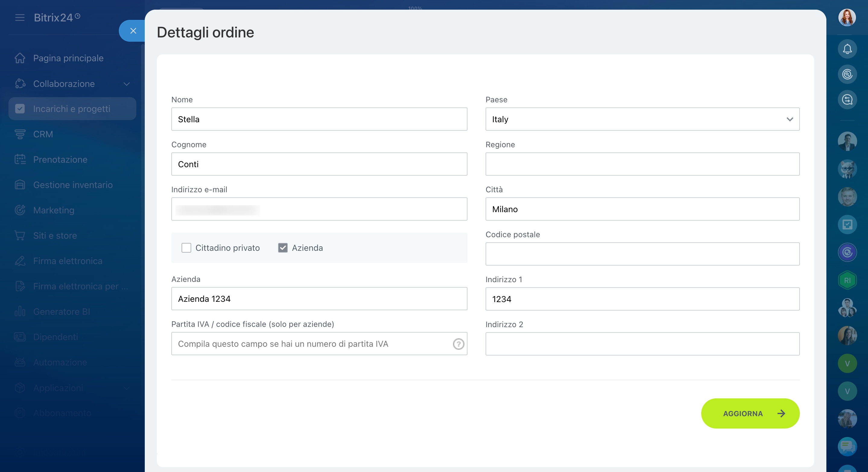Click the help question mark icon in Partita IVA field
Screen dimensions: 868x472
pos(458,344)
